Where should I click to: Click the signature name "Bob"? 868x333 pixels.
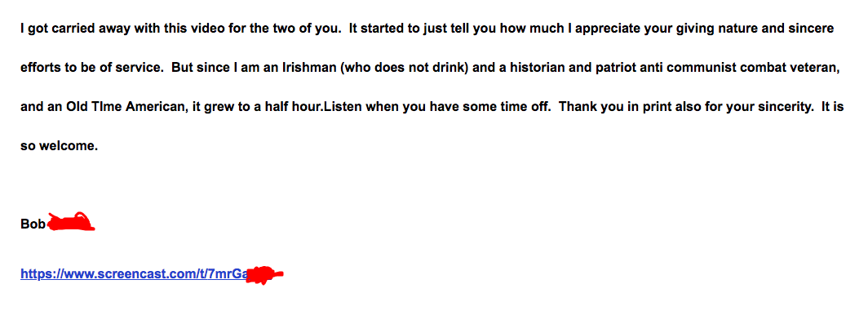[x=33, y=223]
